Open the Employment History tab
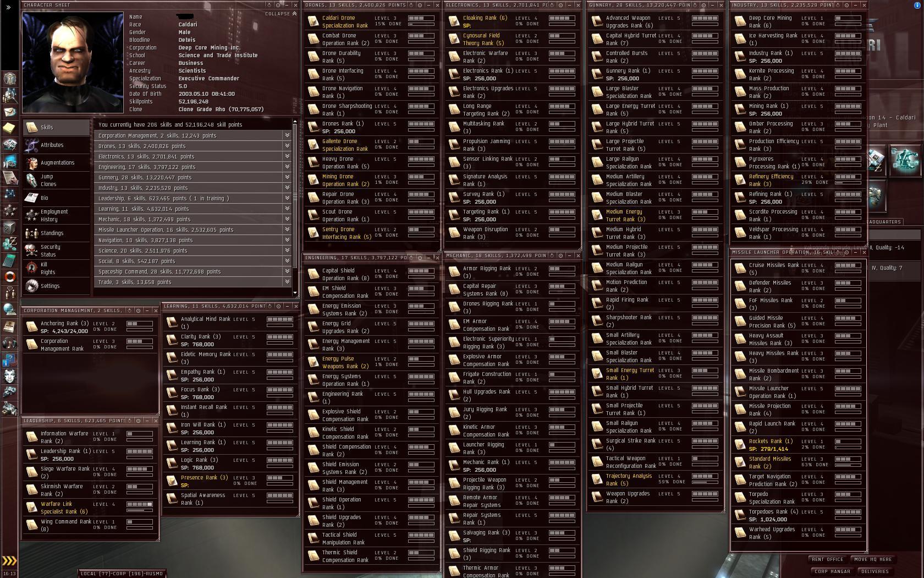This screenshot has height=578, width=924. (56, 216)
